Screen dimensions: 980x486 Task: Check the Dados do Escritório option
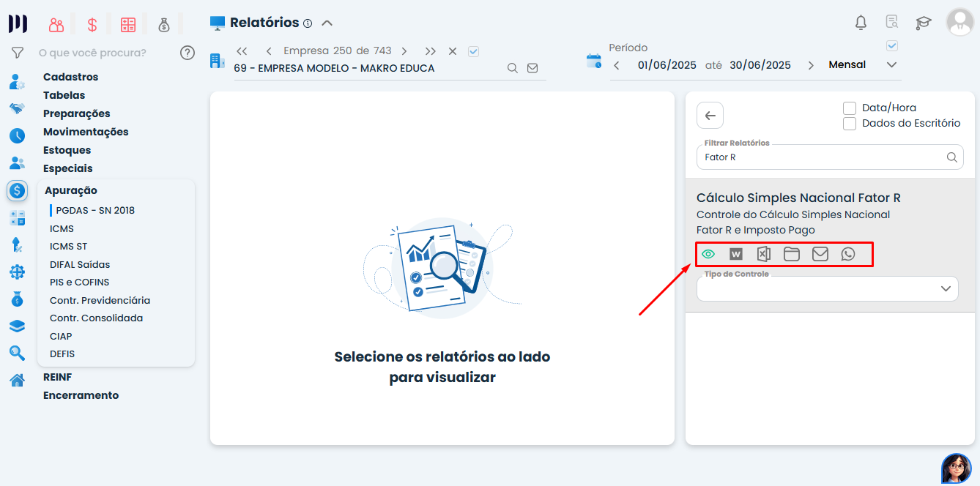tap(850, 123)
